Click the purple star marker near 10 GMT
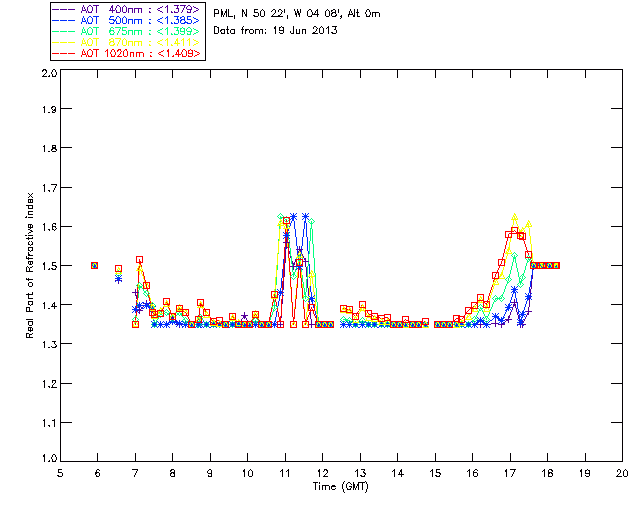The width and height of the screenshot is (640, 512). (244, 316)
